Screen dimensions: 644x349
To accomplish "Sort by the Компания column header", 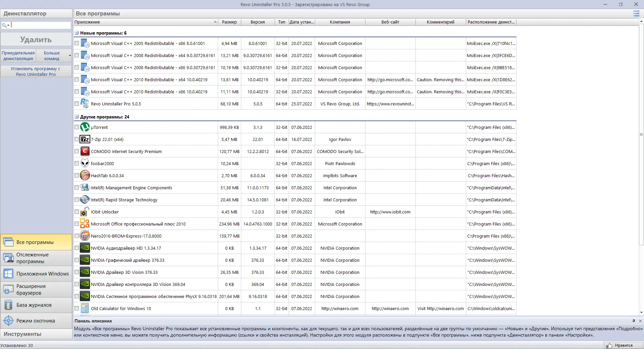I will pyautogui.click(x=340, y=22).
